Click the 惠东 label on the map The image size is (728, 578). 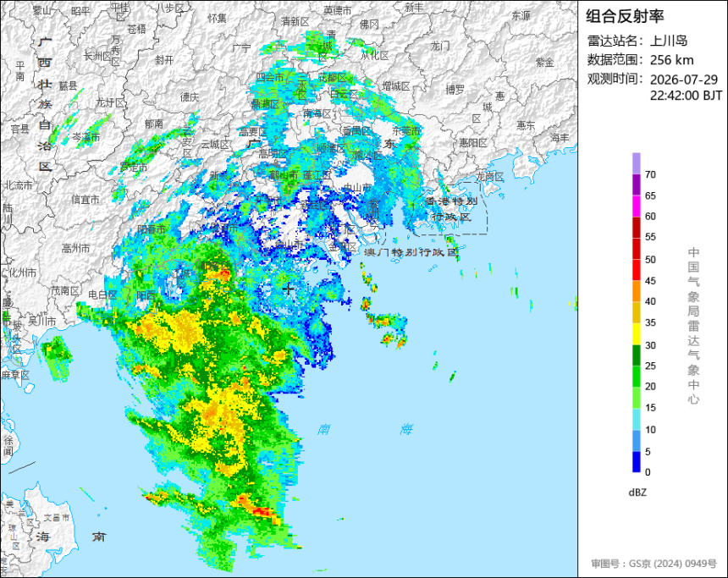click(x=526, y=125)
